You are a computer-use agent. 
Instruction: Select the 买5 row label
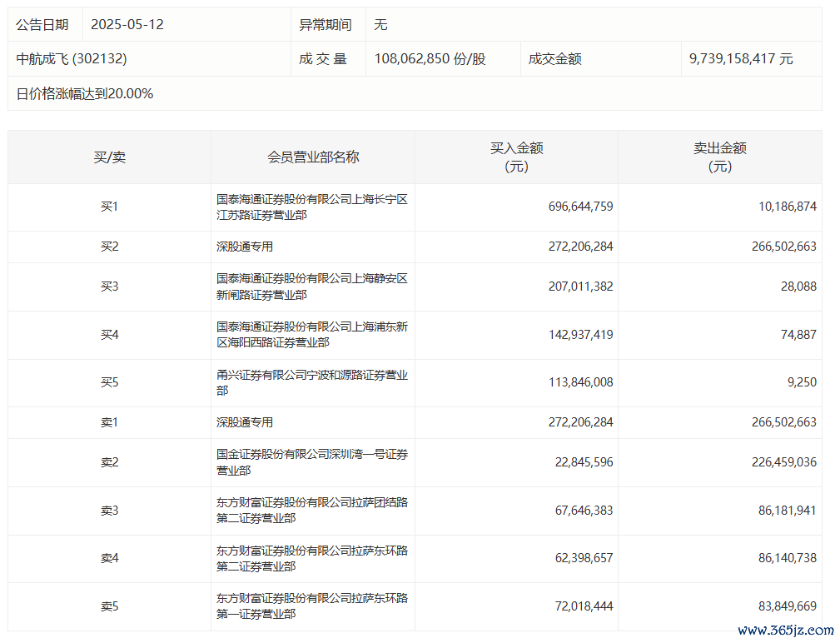click(x=109, y=382)
